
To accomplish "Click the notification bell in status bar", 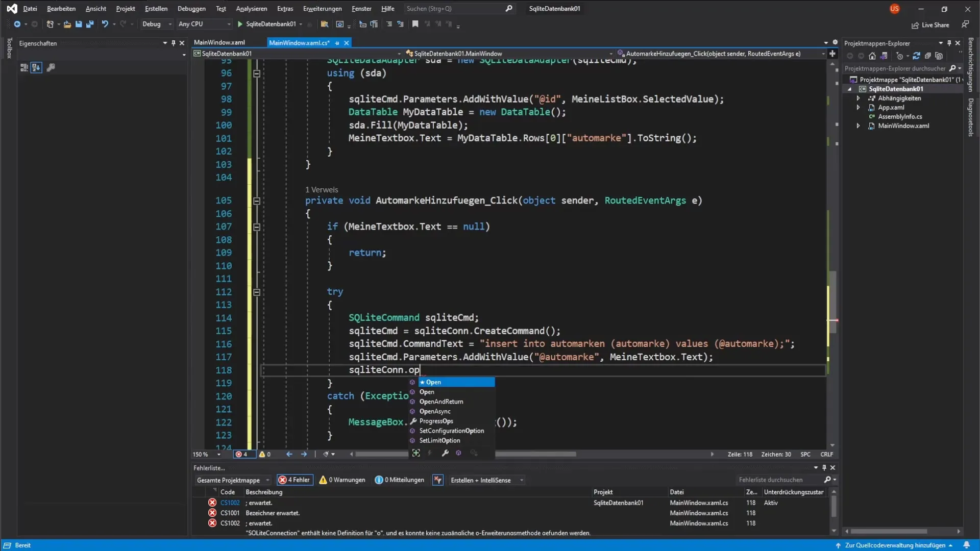I will [967, 545].
